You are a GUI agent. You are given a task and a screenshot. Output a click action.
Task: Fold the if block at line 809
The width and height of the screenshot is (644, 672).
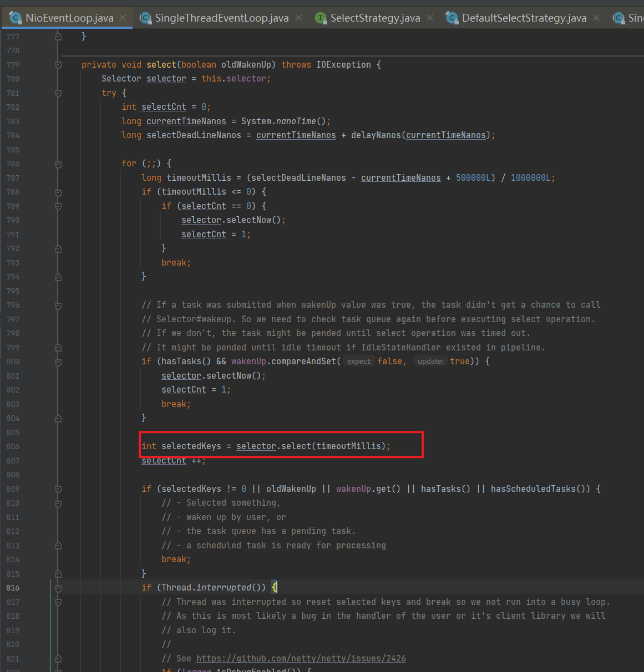click(58, 489)
